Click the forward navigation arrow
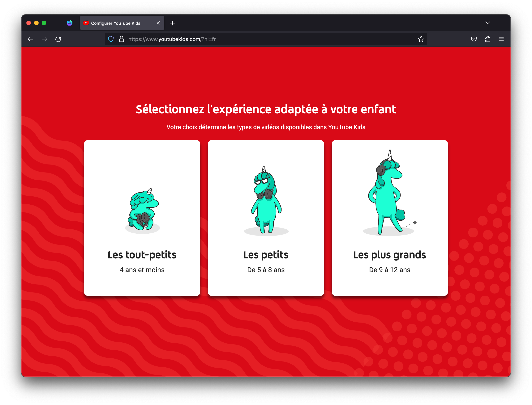Viewport: 532px width, 405px height. click(x=44, y=39)
